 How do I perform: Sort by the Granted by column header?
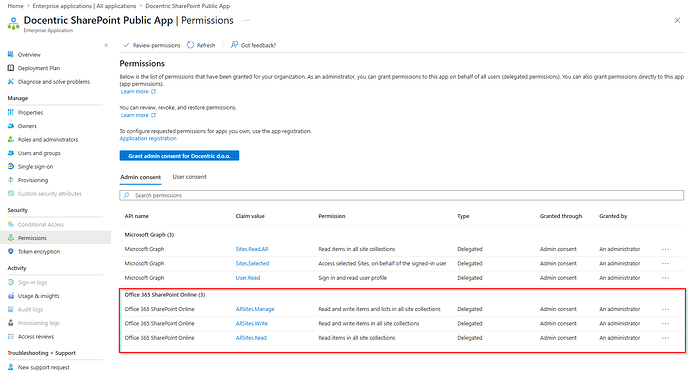(613, 216)
